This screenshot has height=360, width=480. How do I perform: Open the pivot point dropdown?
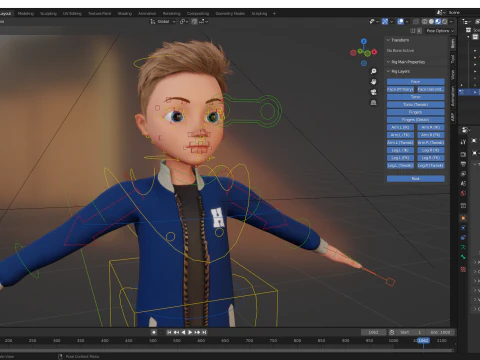coord(184,22)
